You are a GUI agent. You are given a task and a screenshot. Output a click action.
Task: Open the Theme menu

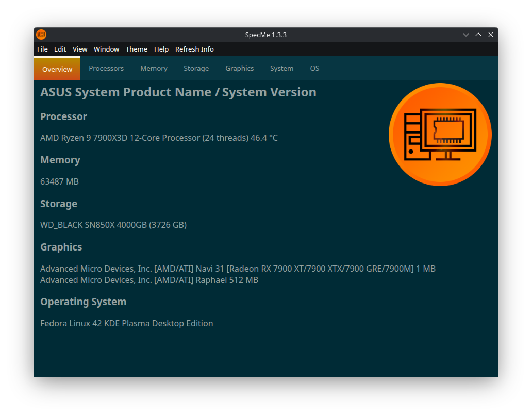click(x=137, y=49)
